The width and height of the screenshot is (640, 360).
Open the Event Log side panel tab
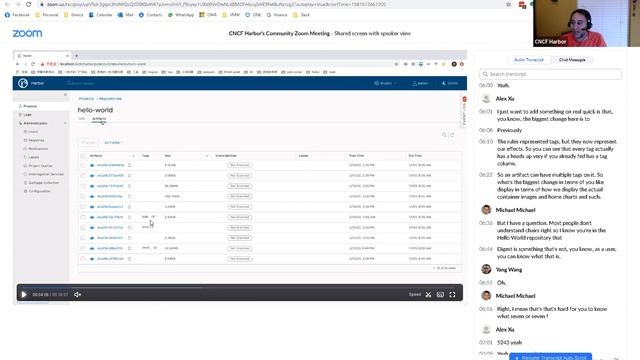(x=464, y=111)
